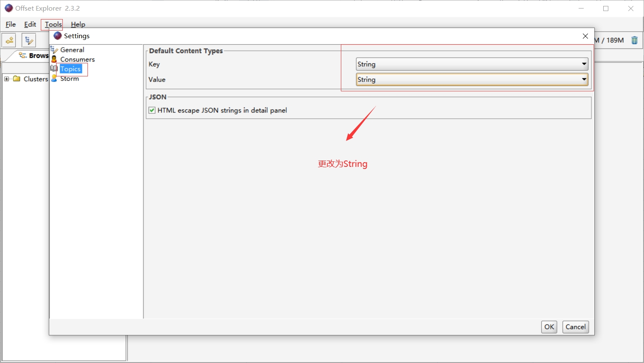The height and width of the screenshot is (363, 644).
Task: Select Consumers in settings list
Action: pyautogui.click(x=77, y=59)
